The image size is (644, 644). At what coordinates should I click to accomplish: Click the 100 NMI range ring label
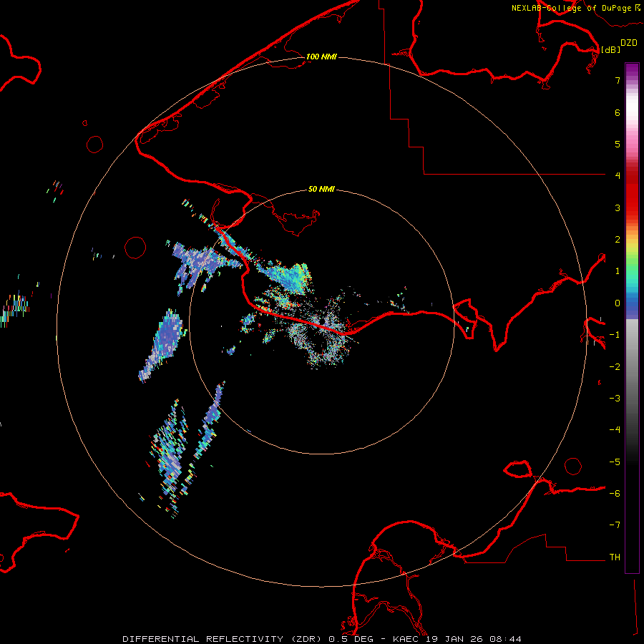(x=321, y=57)
